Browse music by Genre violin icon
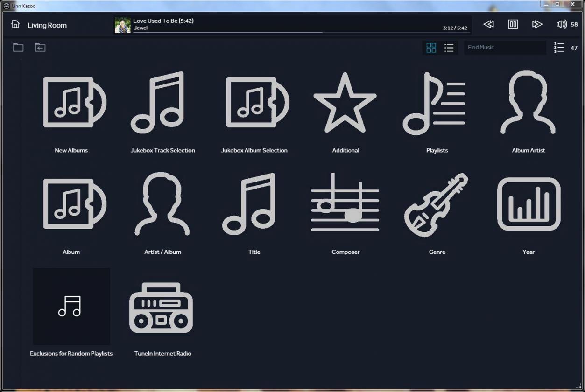 437,204
